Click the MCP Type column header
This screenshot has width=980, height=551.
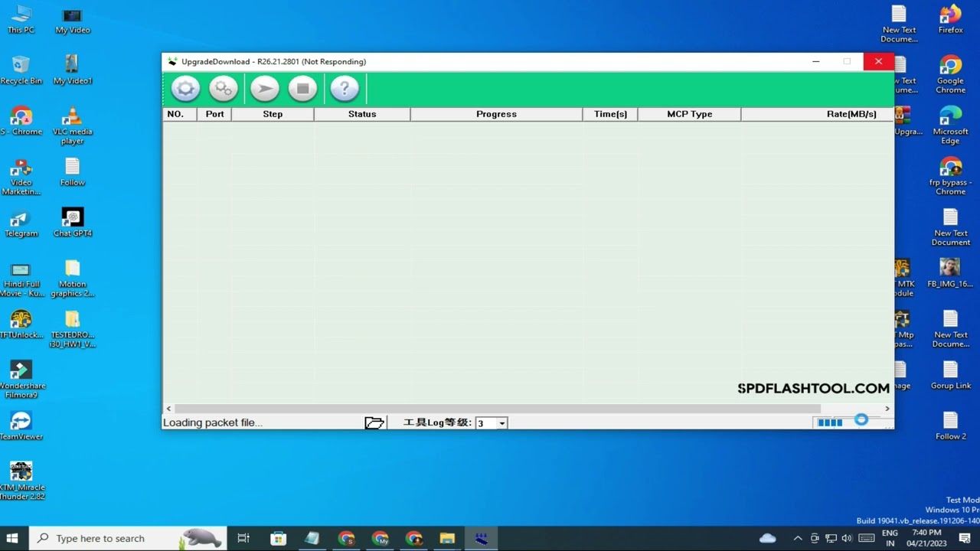(x=689, y=114)
